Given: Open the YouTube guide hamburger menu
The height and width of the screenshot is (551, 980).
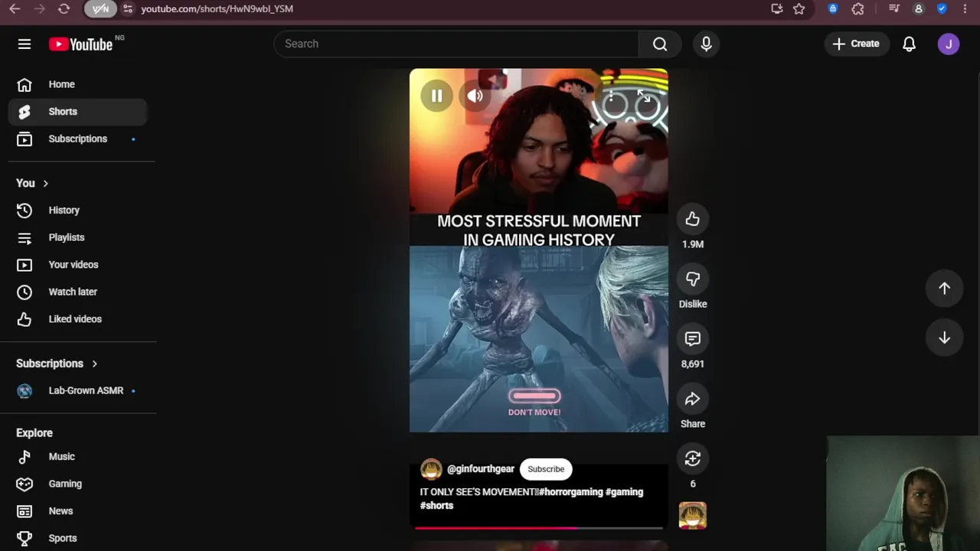Looking at the screenshot, I should [24, 44].
